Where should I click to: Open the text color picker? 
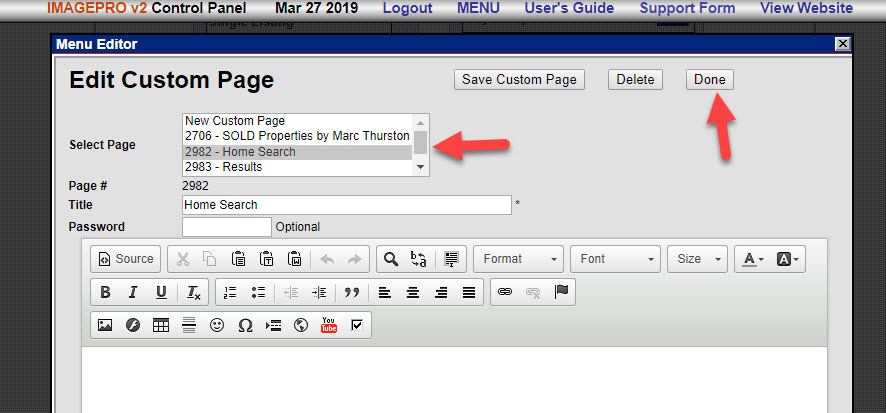pos(753,259)
